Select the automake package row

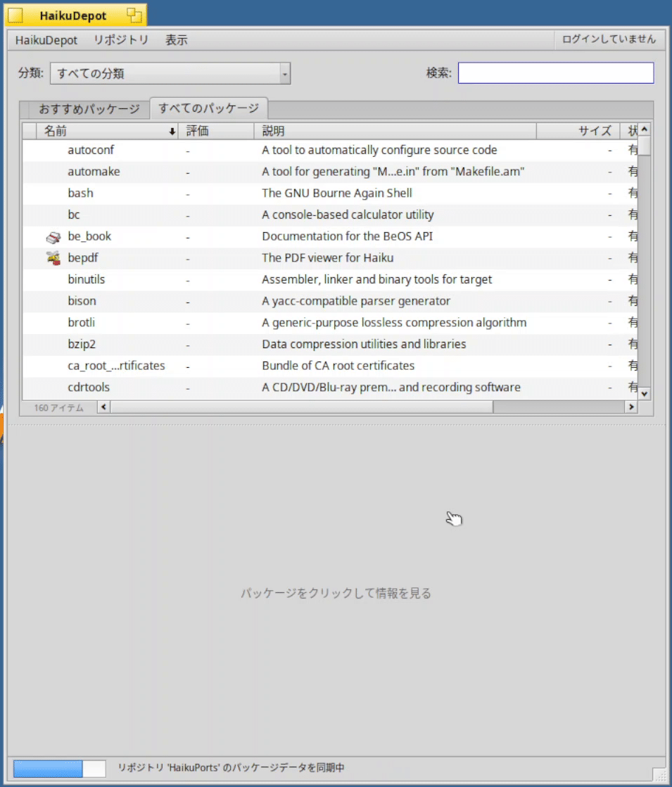[x=330, y=172]
